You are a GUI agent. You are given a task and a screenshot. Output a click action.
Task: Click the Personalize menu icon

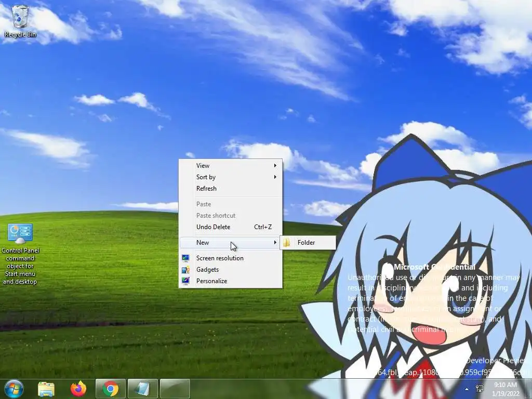tap(185, 281)
